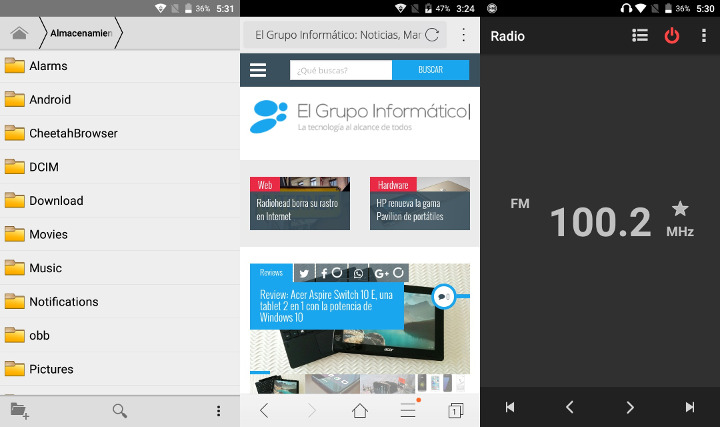Open the Music folder
This screenshot has width=720, height=427.
tap(120, 268)
